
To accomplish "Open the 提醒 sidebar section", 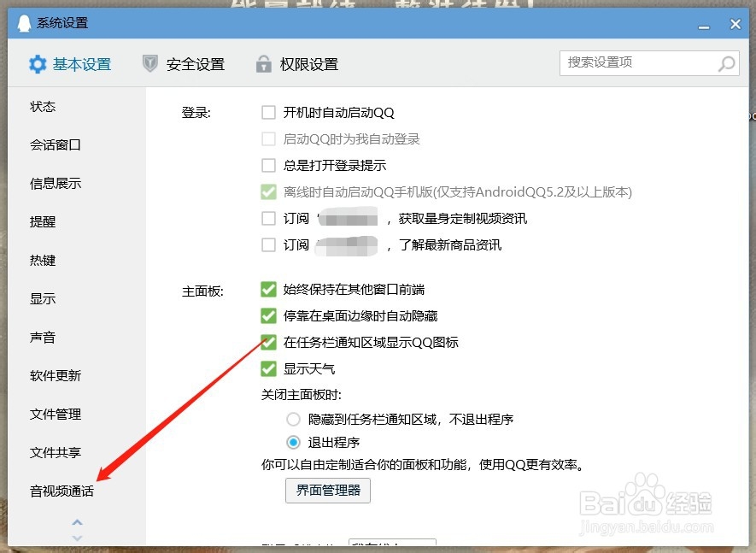I will [x=43, y=221].
